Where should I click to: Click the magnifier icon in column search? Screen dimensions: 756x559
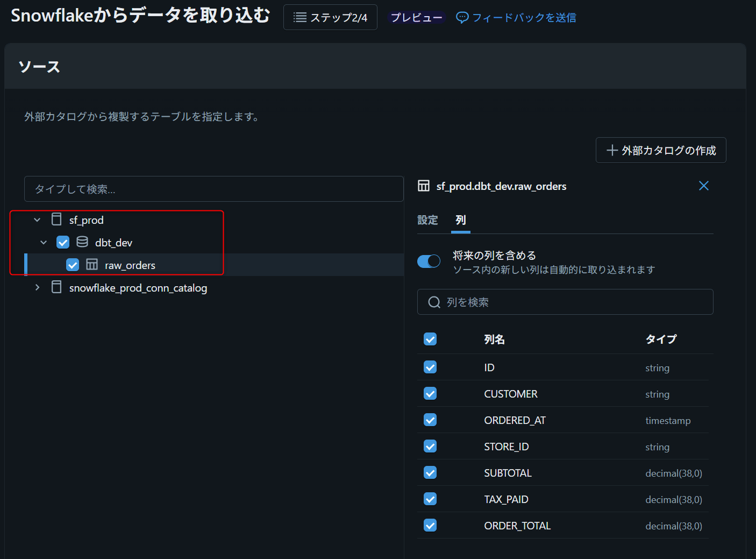tap(434, 302)
